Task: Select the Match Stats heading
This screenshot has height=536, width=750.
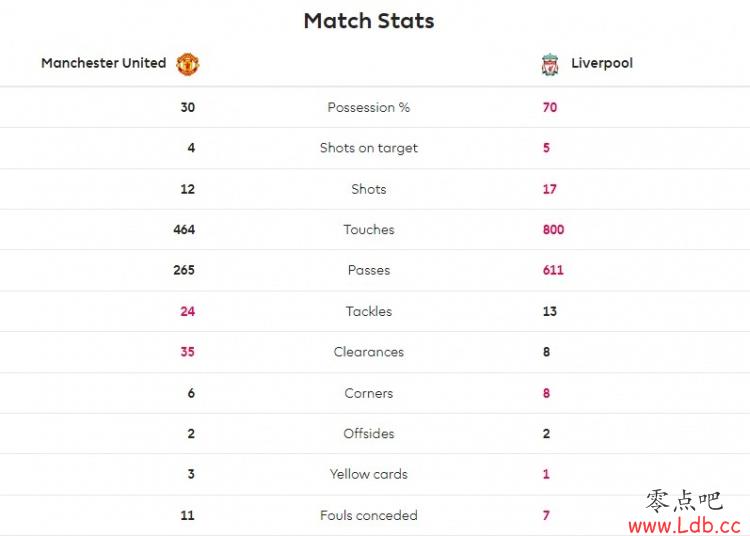Action: [x=369, y=21]
